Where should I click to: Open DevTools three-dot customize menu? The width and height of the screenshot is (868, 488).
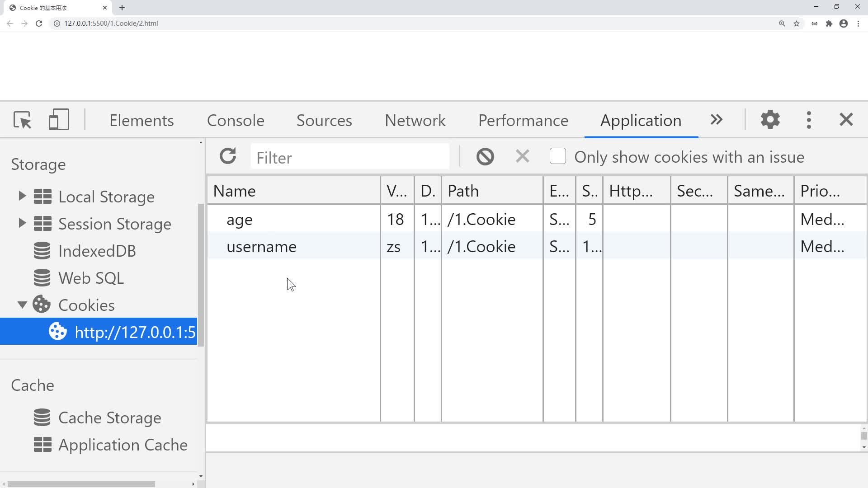point(809,120)
